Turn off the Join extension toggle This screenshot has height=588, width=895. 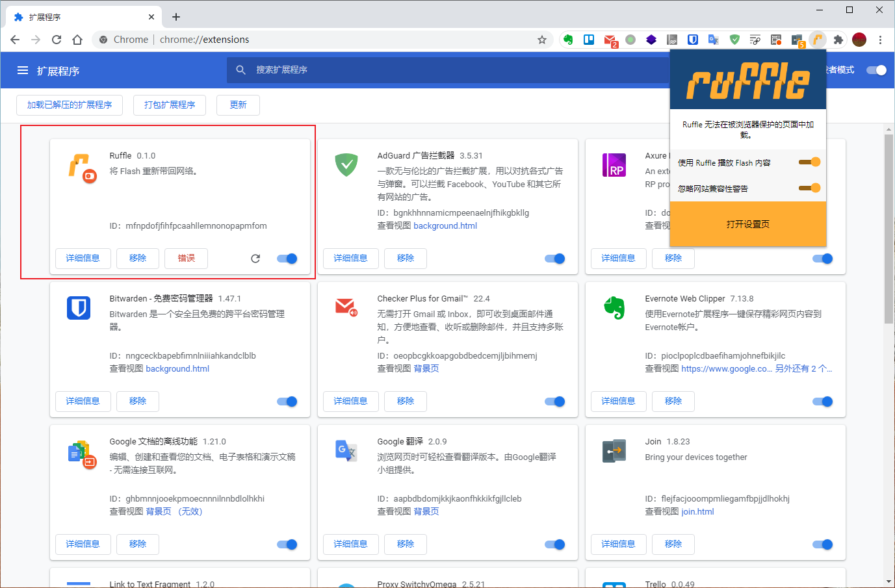823,544
